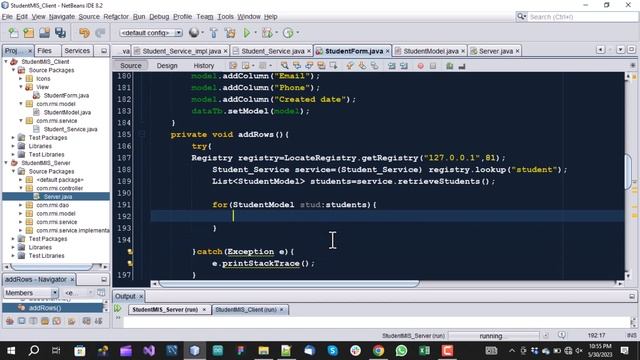
Task: Switch to the Server.java editor tab
Action: tap(495, 51)
